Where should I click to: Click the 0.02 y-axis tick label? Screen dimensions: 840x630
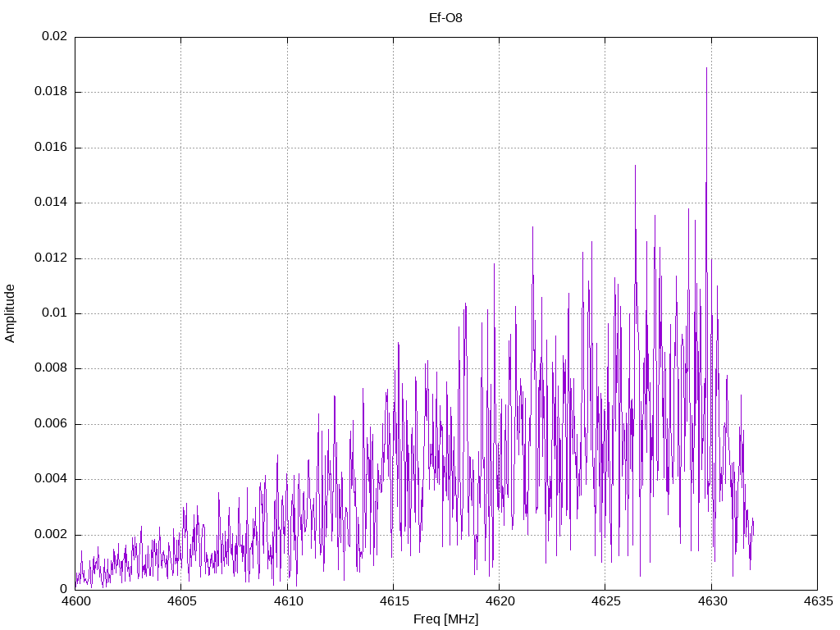coord(55,36)
